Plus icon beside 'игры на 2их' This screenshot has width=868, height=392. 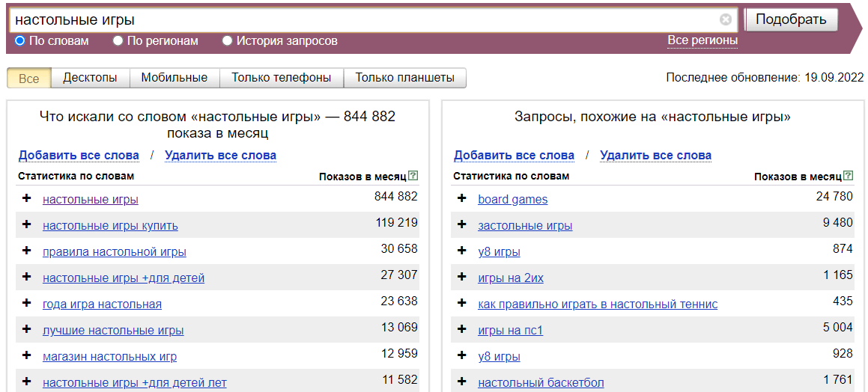pyautogui.click(x=461, y=277)
